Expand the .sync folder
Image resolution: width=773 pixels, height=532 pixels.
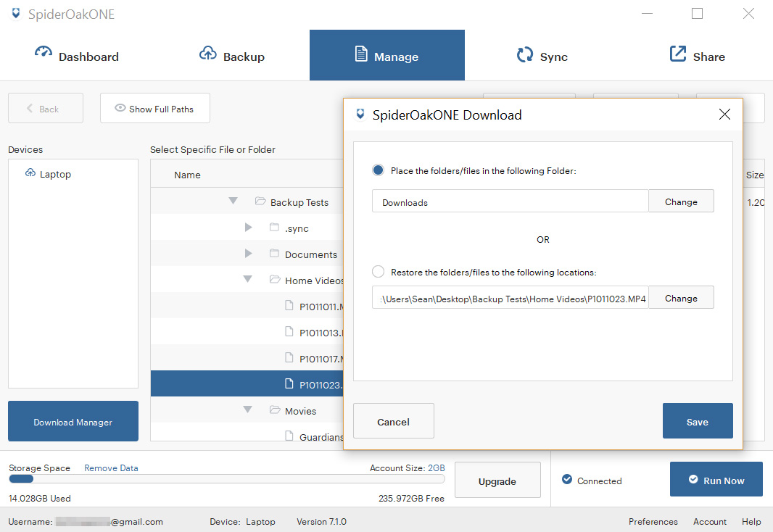tap(249, 228)
